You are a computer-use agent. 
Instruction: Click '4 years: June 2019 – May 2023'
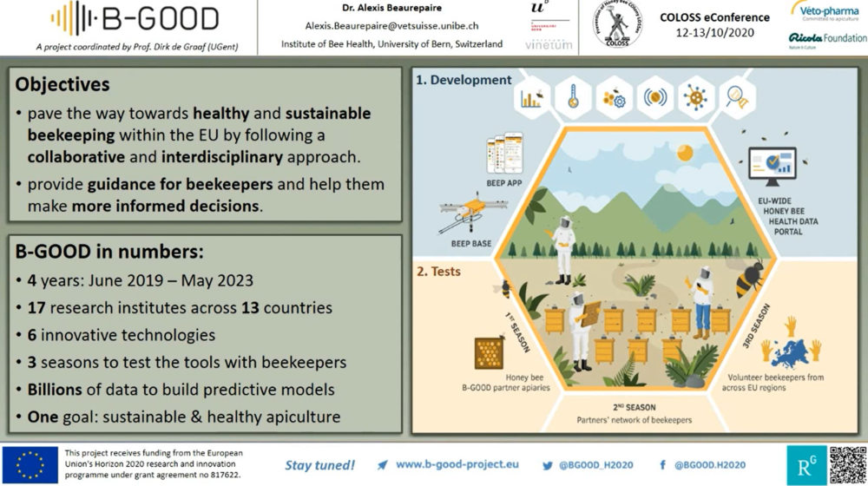[x=140, y=280]
